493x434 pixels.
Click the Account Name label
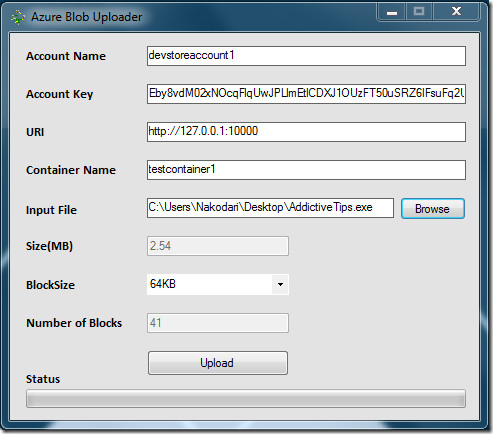(x=66, y=56)
